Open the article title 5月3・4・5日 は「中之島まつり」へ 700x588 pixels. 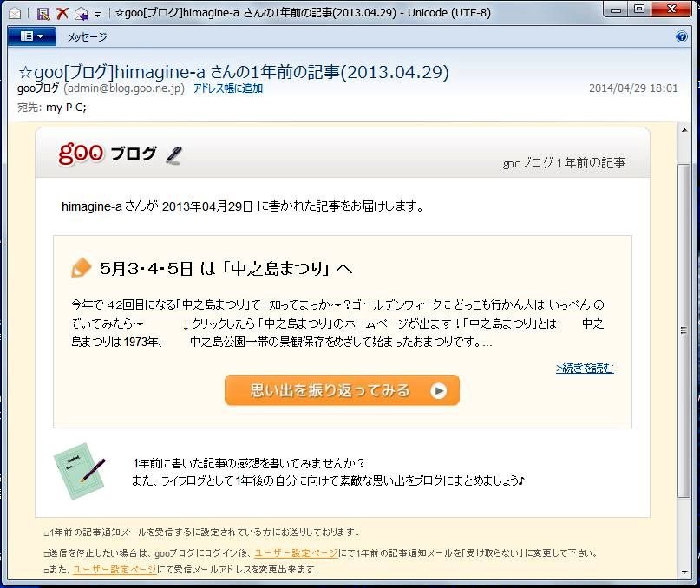(226, 268)
